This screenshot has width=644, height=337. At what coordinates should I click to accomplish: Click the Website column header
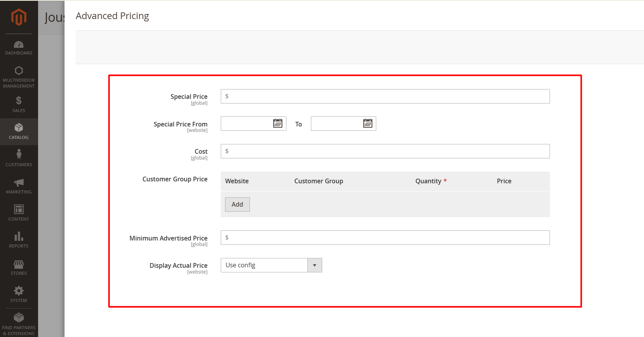[237, 181]
